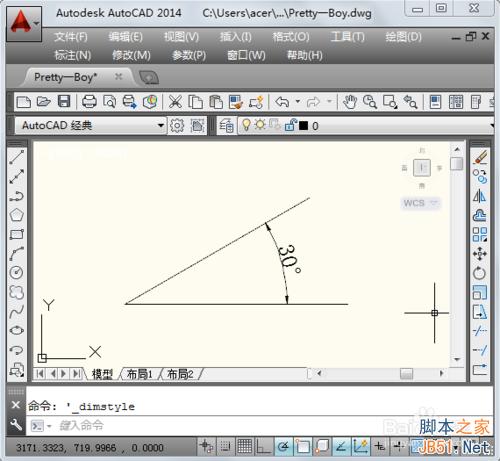Select the Arc tool
This screenshot has width=500, height=461.
[x=16, y=253]
